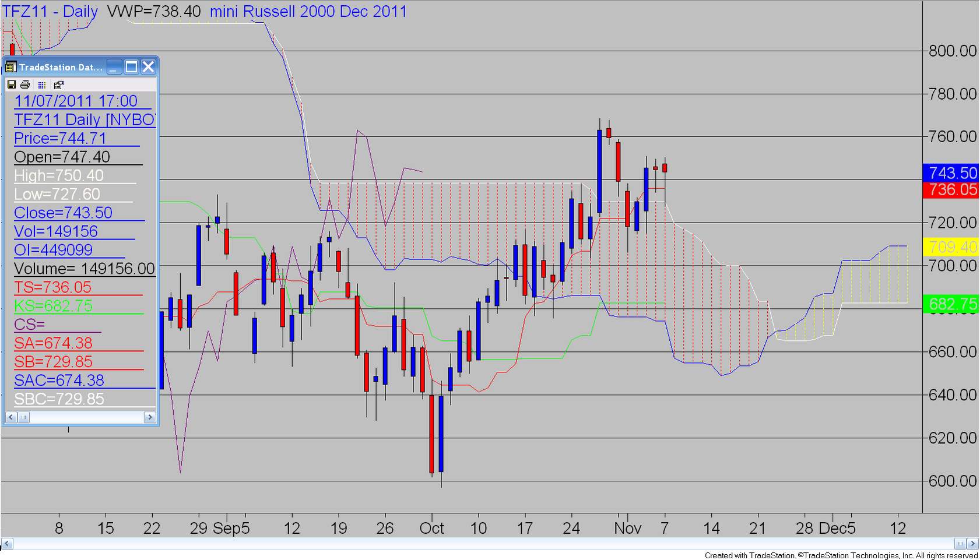
Task: Click the Dec5 label on the date axis
Action: point(838,529)
